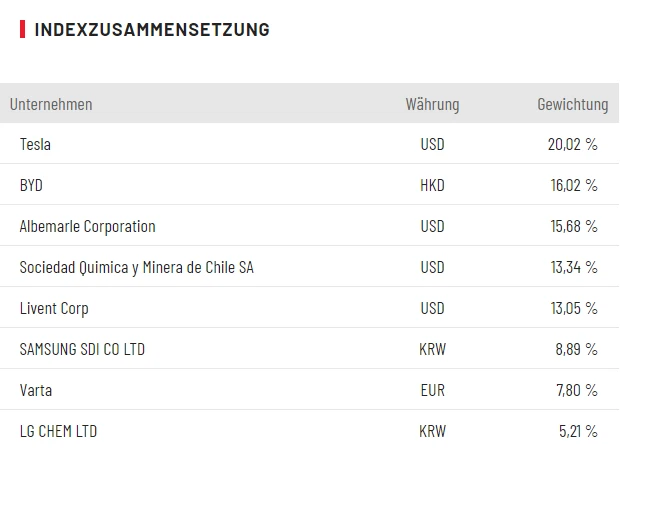Click the SAMSUNG SDI CO LTD row name
The image size is (670, 531).
pyautogui.click(x=82, y=349)
